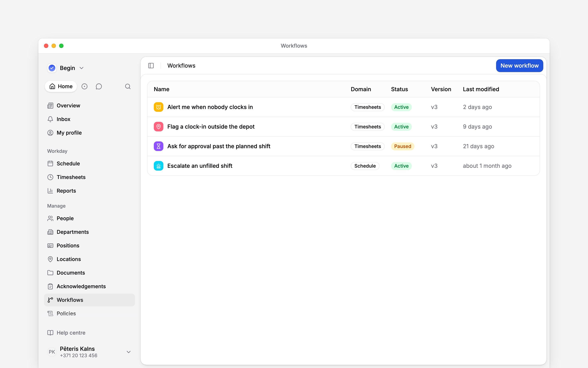Navigate to People
588x368 pixels.
click(89, 218)
